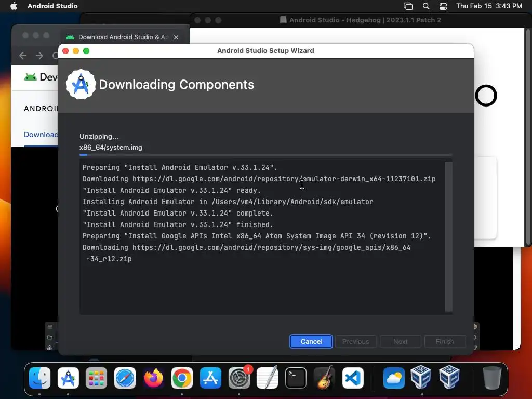Open the Android Studio menu in menu bar

tap(52, 6)
